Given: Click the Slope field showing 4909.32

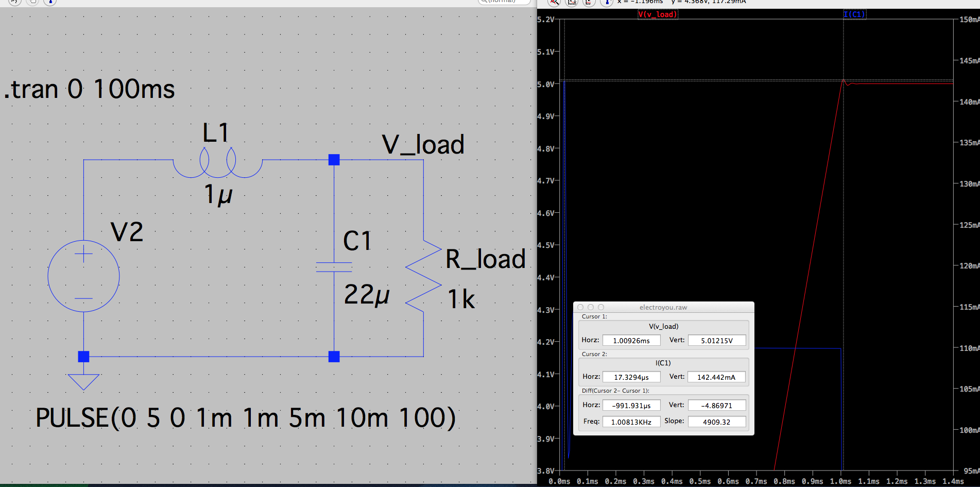Looking at the screenshot, I should point(716,422).
